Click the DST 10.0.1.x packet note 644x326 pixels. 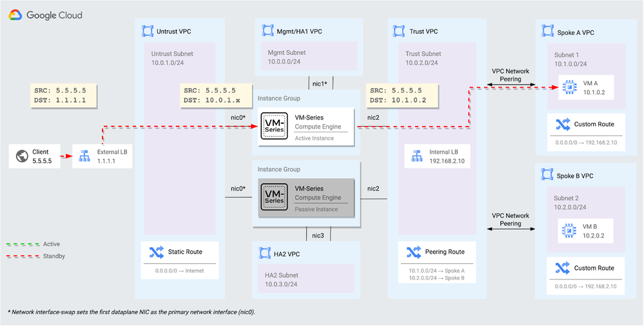(x=217, y=96)
